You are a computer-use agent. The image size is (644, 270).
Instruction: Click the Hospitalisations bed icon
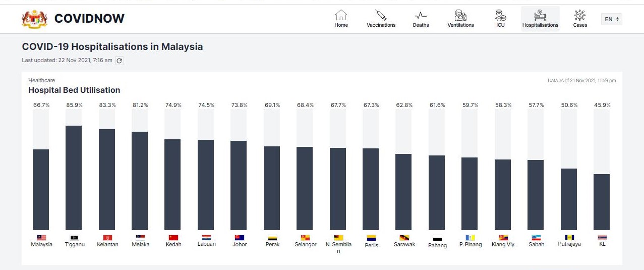coord(540,14)
